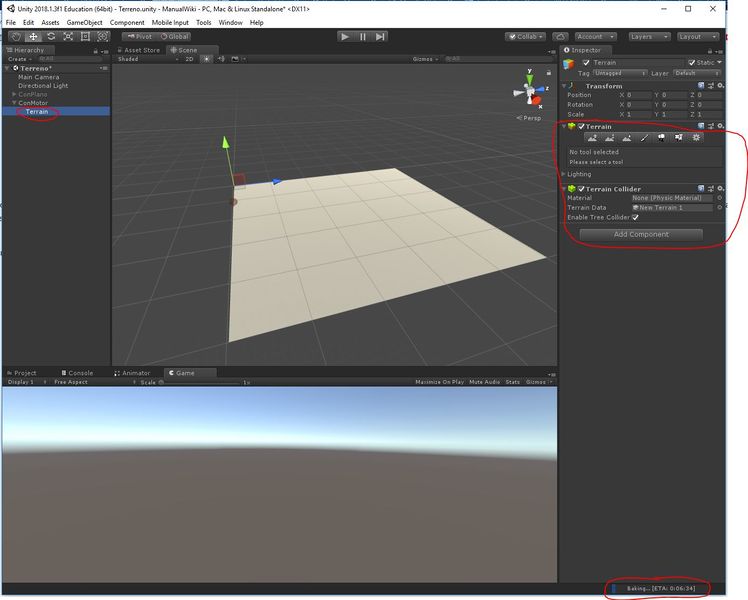Open the Tag dropdown

click(620, 73)
